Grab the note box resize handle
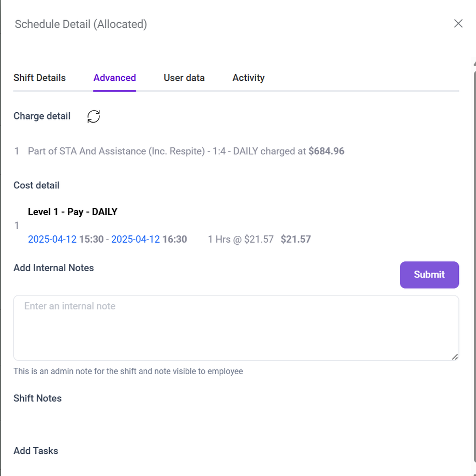Viewport: 476px width, 476px height. (454, 356)
